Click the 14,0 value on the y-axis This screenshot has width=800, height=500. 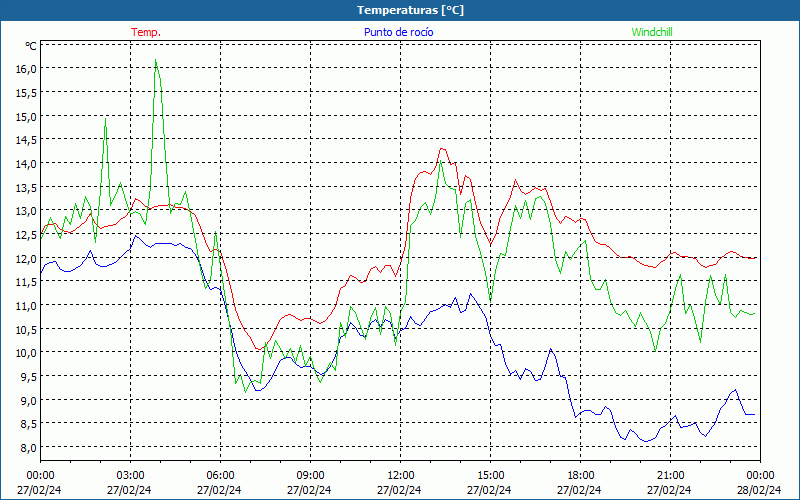coord(27,164)
